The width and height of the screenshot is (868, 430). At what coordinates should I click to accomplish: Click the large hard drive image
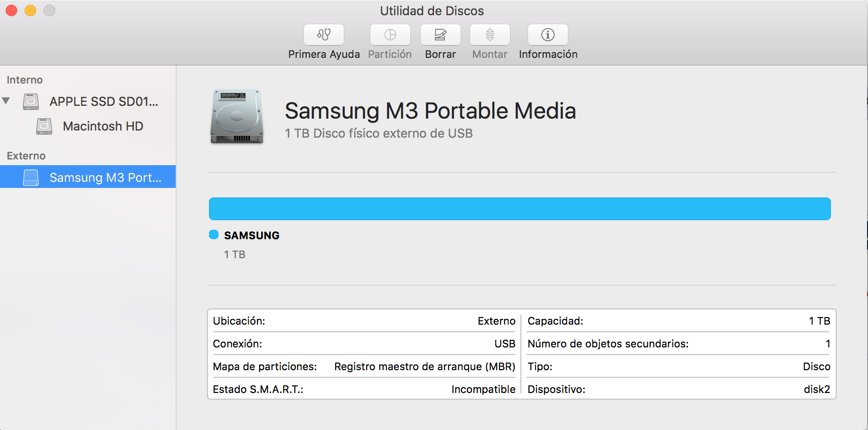(x=237, y=117)
